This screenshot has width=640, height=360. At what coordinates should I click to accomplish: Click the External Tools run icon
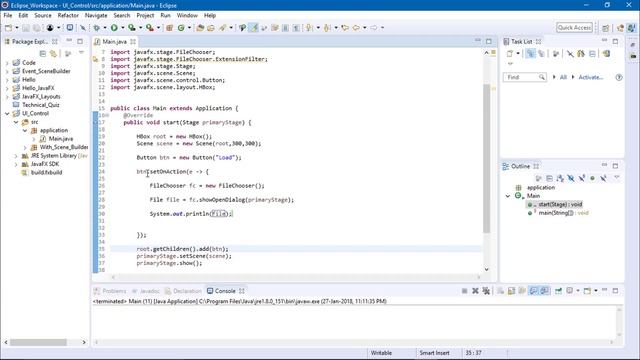(x=150, y=28)
